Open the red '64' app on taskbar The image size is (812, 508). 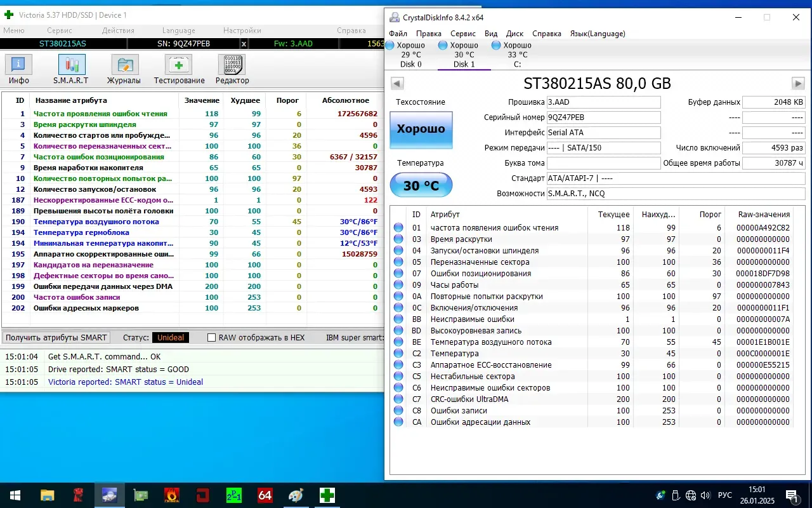[265, 495]
